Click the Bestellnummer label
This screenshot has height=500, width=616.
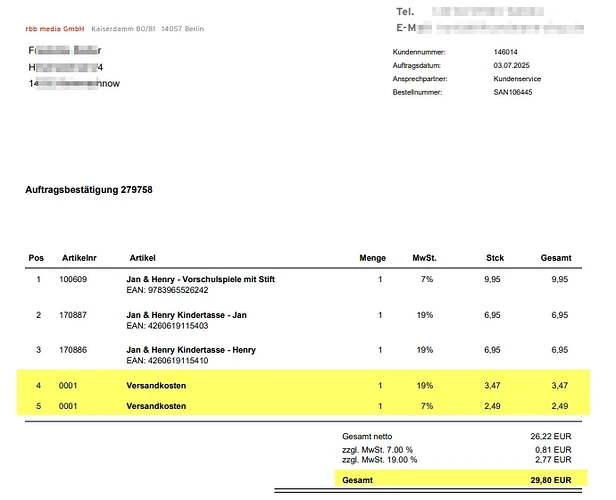click(x=417, y=92)
